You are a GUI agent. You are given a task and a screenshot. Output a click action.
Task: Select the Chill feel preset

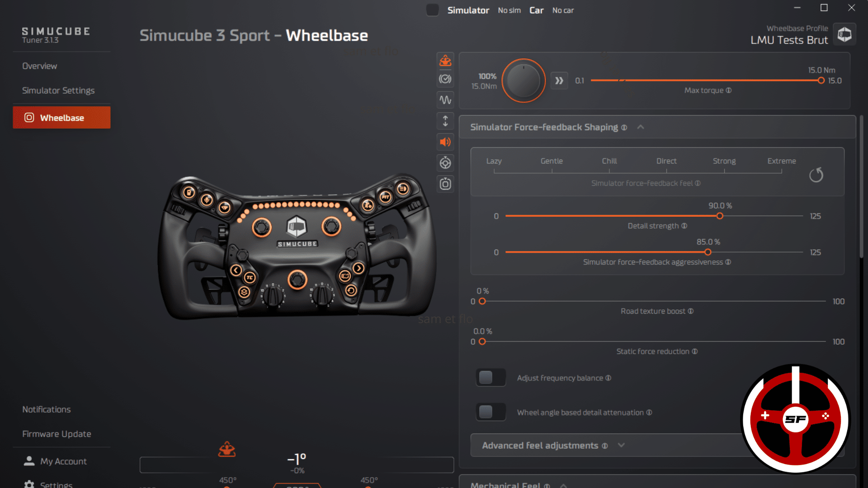point(609,161)
